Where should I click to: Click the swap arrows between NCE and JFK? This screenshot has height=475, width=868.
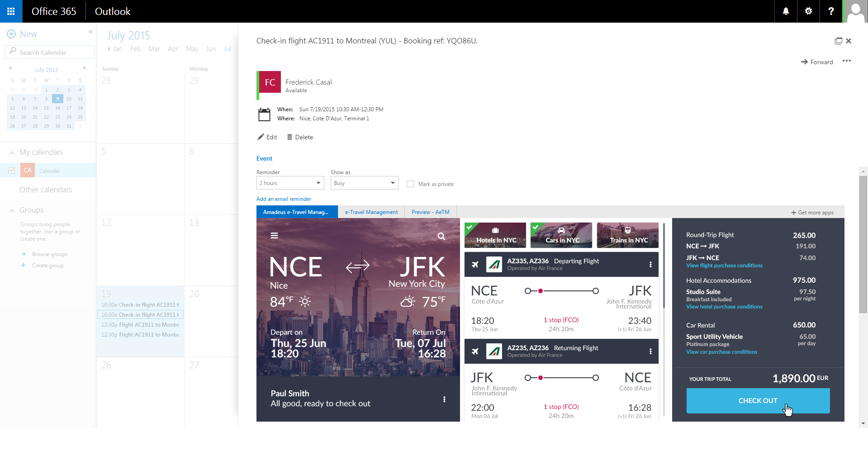click(357, 266)
